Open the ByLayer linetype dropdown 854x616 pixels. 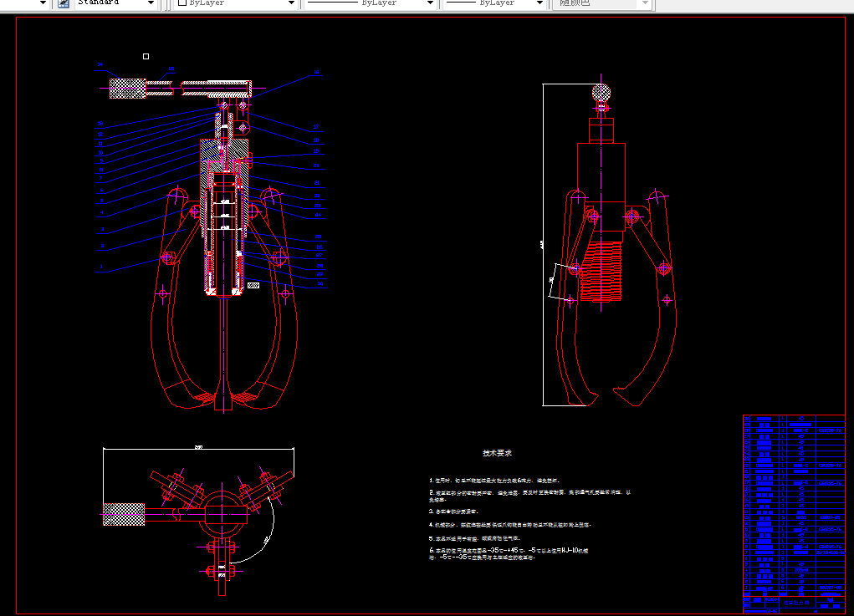coord(430,3)
